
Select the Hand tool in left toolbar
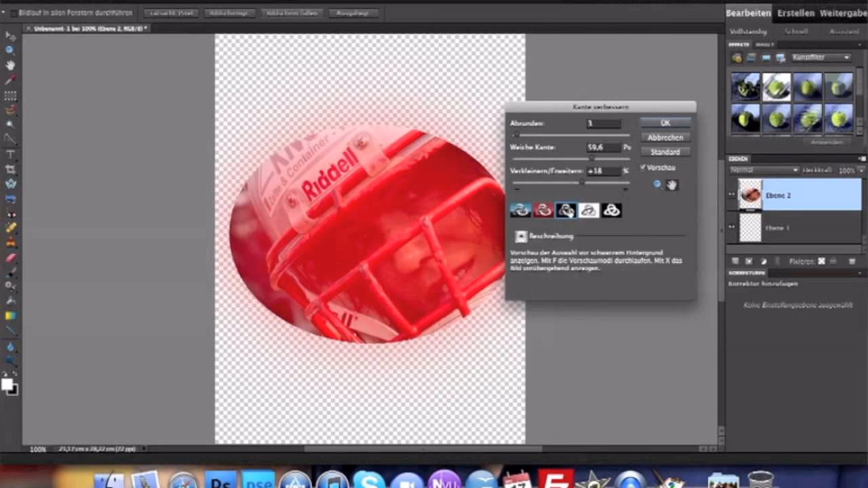pyautogui.click(x=10, y=66)
